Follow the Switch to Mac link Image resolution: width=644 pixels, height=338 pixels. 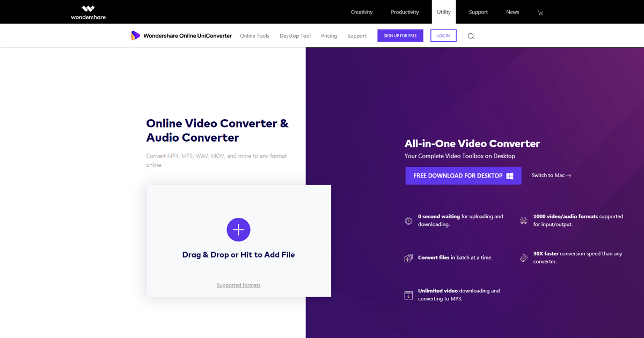(x=551, y=175)
